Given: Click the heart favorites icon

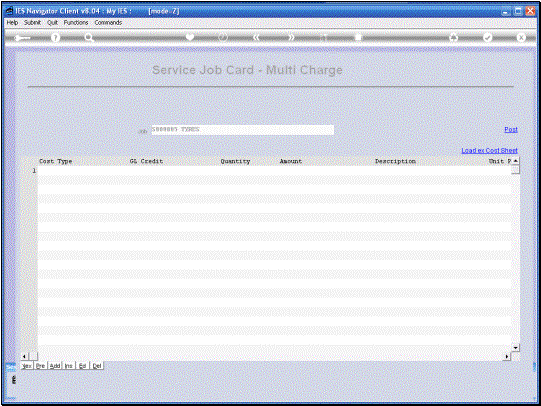Looking at the screenshot, I should click(190, 37).
